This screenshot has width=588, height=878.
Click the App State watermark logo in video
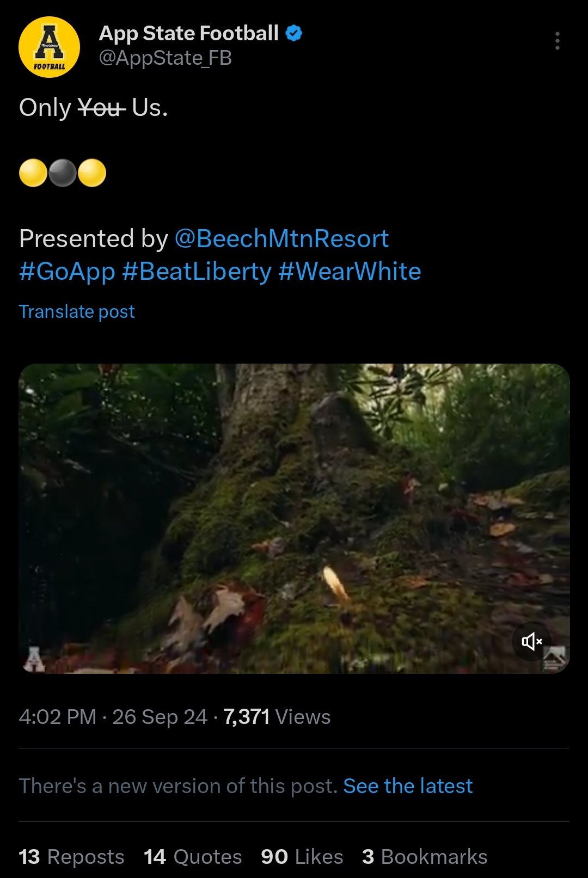(x=34, y=659)
